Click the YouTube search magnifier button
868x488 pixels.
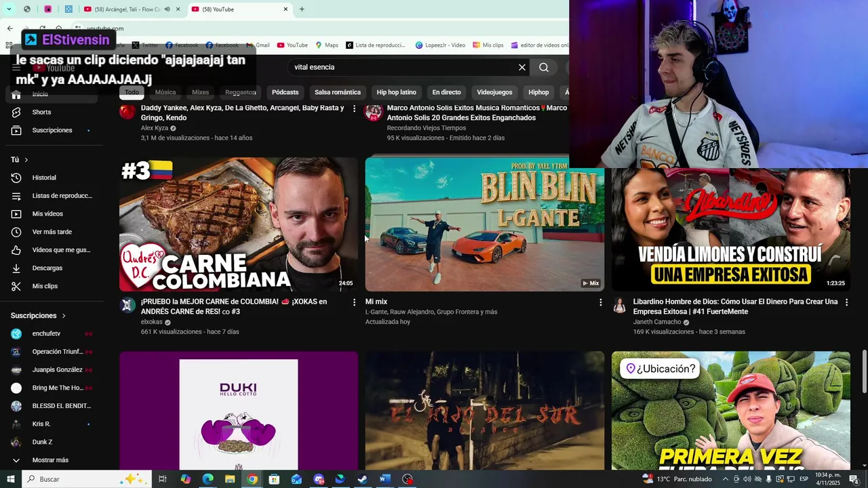[544, 67]
